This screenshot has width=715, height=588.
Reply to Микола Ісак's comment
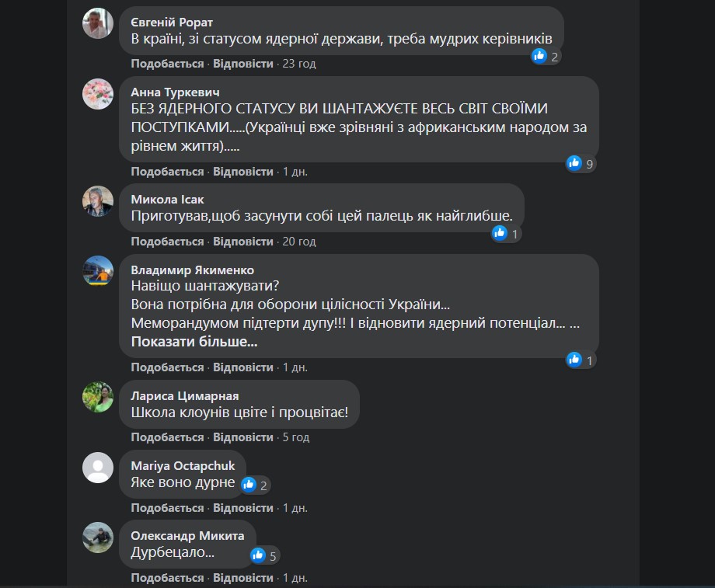(x=243, y=241)
